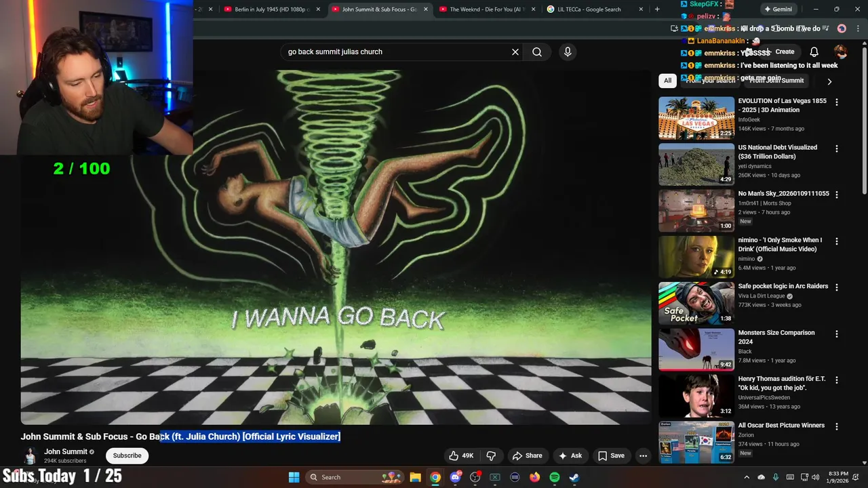Screen dimensions: 868x488
Task: Open taskbar clock showing 8:33 PM
Action: [838, 477]
